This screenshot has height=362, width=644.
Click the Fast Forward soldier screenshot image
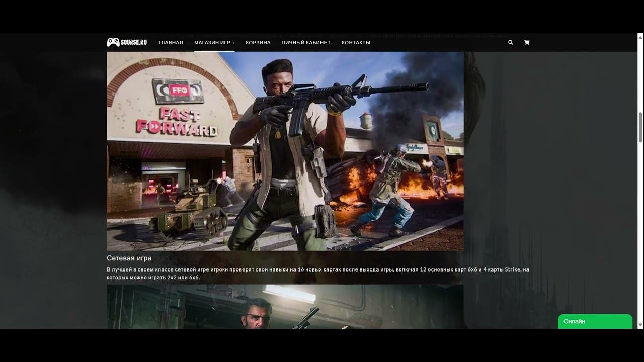[285, 151]
